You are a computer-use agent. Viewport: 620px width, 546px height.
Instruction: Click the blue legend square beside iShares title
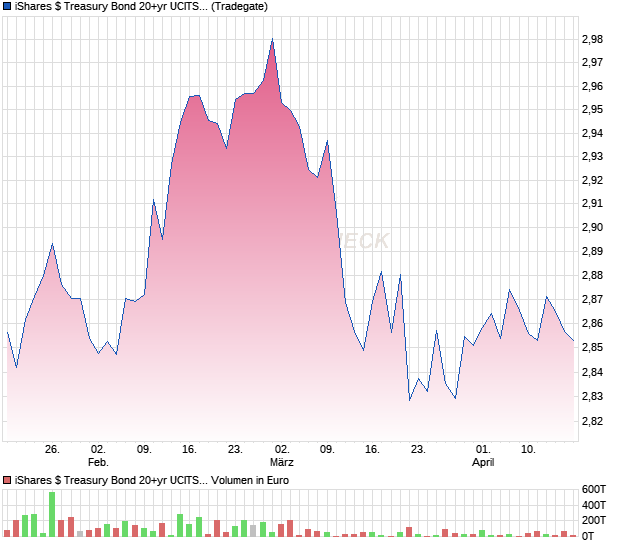(x=8, y=7)
